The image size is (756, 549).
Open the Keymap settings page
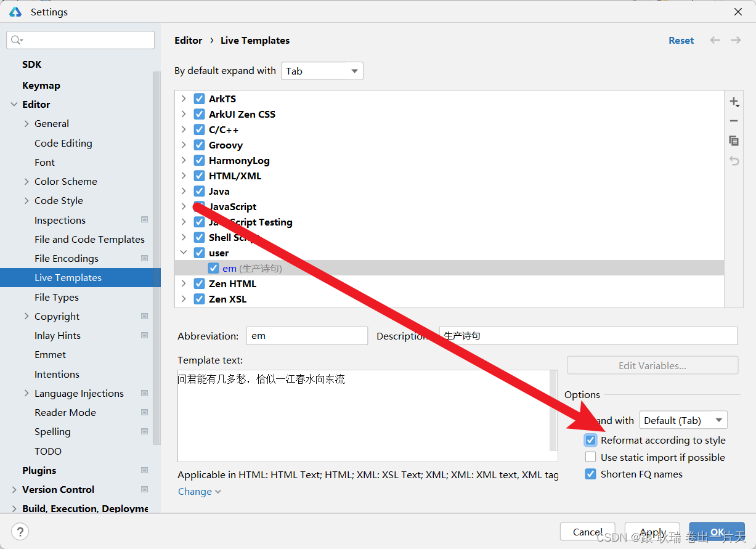coord(41,85)
